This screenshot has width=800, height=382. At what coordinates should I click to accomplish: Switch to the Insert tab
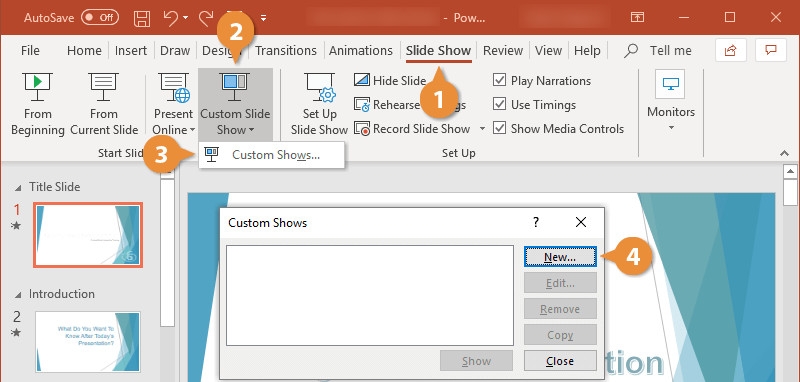tap(131, 50)
